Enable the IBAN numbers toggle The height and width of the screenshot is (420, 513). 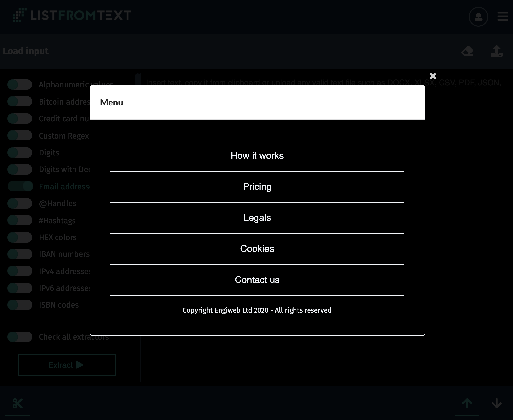coord(20,254)
